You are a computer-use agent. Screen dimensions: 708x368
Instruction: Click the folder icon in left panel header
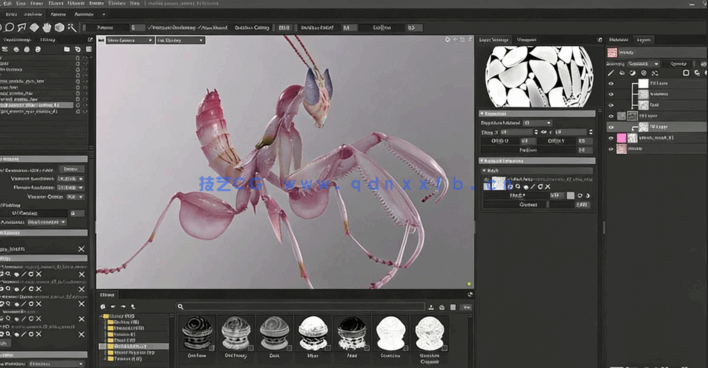click(x=67, y=49)
